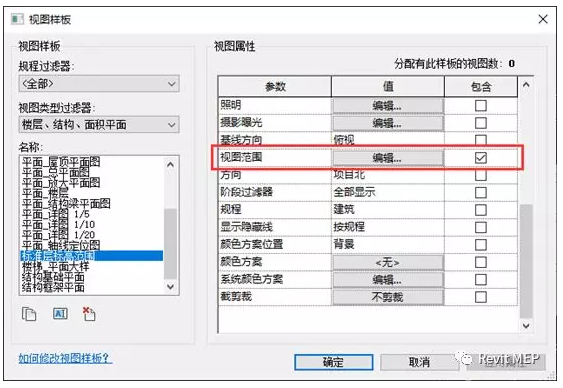The height and width of the screenshot is (388, 563).
Task: Select 平面_放大平面图 template
Action: coord(61,183)
